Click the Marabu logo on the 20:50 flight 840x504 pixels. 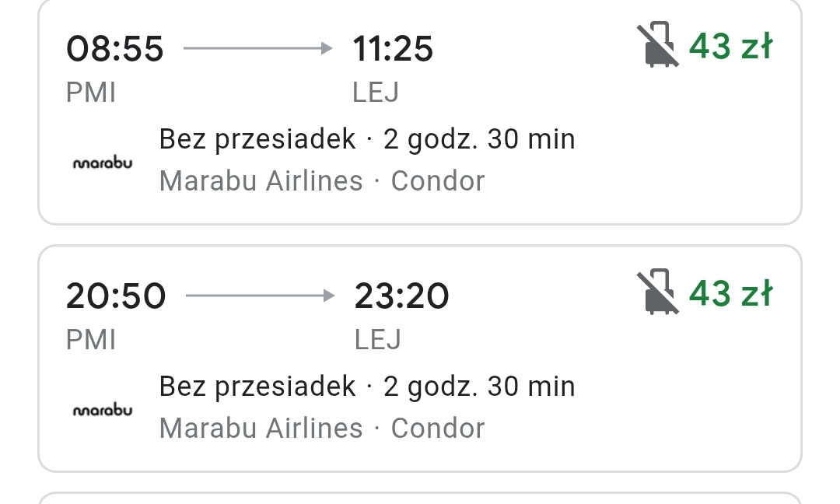pos(103,410)
